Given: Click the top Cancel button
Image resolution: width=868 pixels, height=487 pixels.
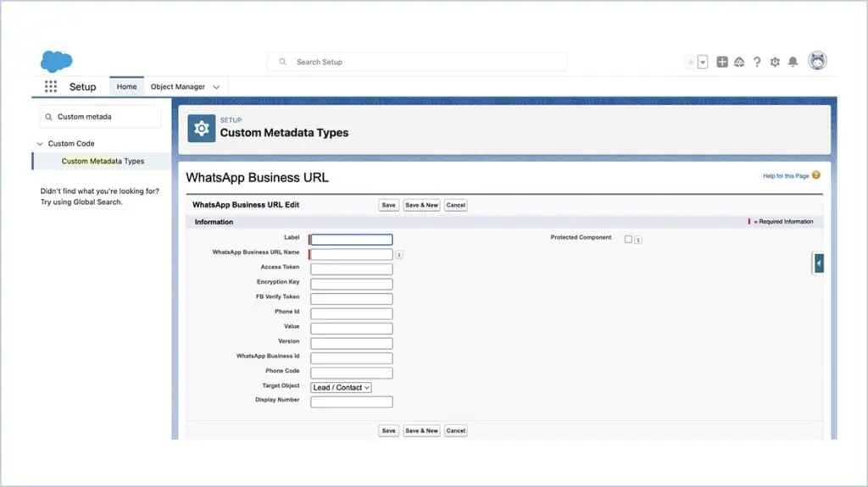Looking at the screenshot, I should click(x=455, y=205).
